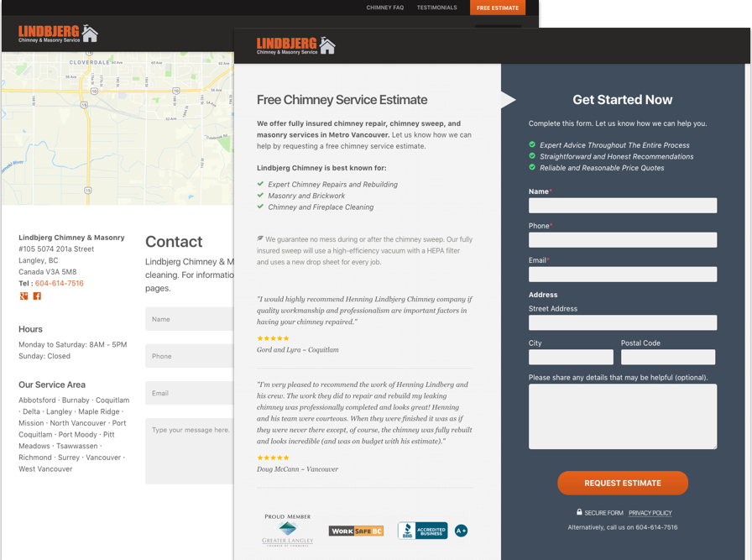Click 'Lindbjerg Chimney is best known for:' text

(321, 168)
